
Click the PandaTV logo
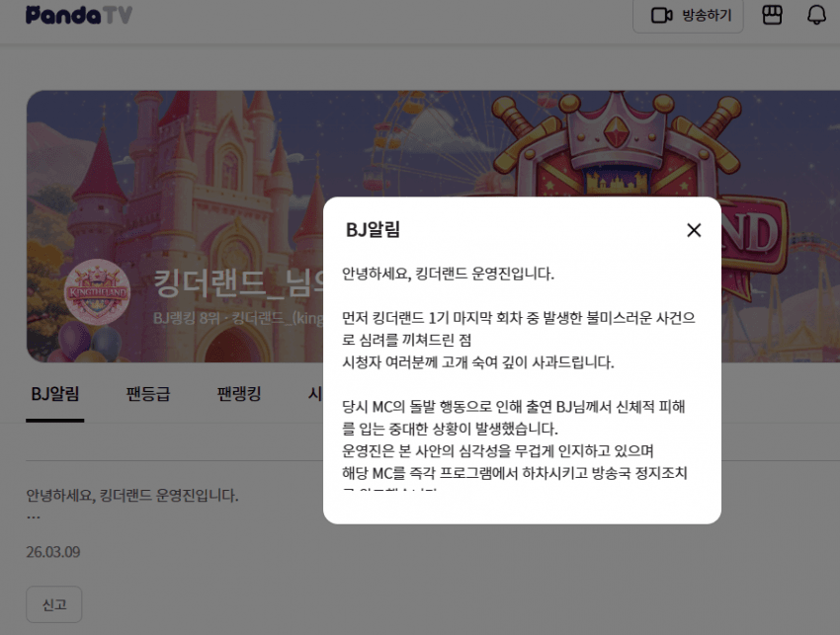[x=77, y=14]
